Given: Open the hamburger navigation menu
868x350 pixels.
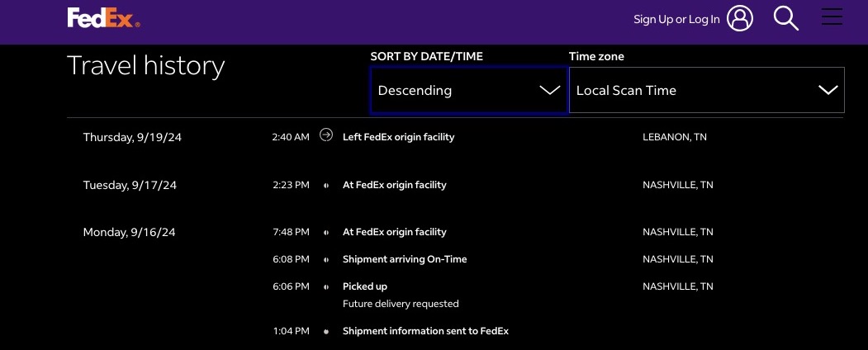Looking at the screenshot, I should (x=832, y=17).
